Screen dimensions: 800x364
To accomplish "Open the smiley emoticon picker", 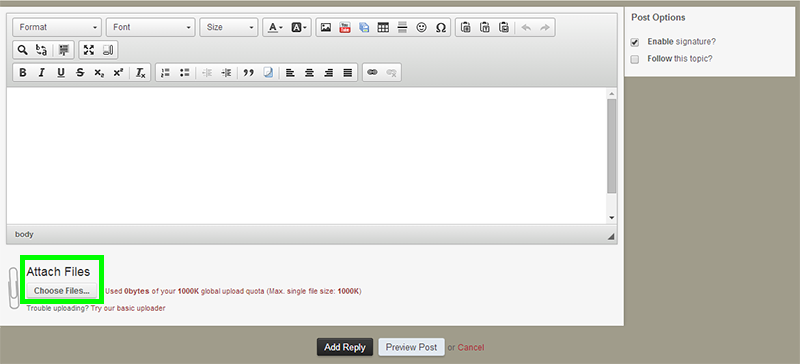I will coord(421,28).
